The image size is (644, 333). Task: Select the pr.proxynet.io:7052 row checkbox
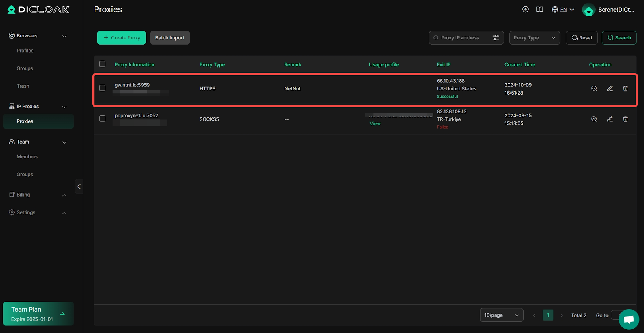(102, 119)
